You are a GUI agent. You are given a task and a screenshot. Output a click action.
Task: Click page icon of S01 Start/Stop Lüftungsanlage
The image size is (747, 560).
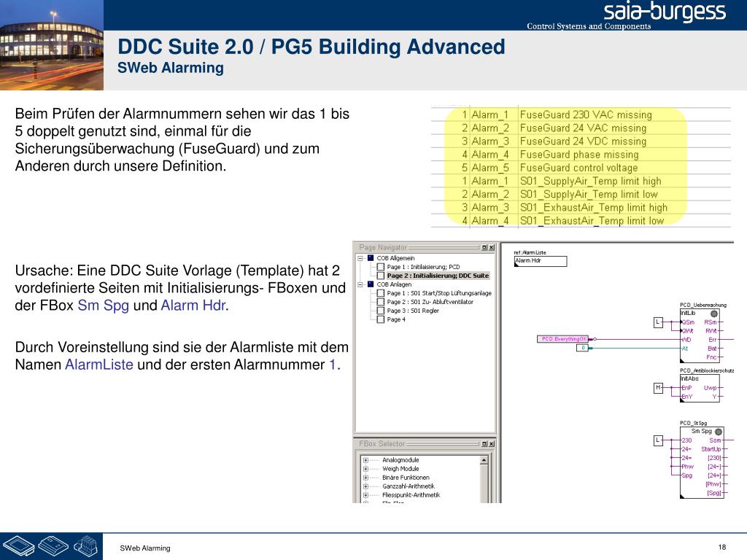(x=381, y=293)
